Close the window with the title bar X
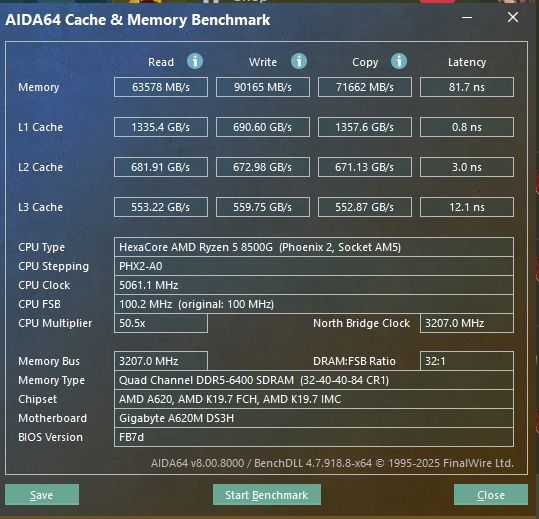 513,17
